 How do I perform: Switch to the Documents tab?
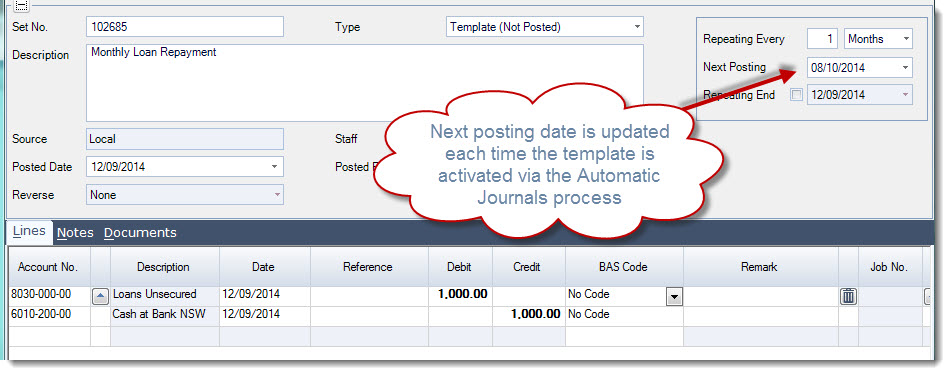[140, 233]
